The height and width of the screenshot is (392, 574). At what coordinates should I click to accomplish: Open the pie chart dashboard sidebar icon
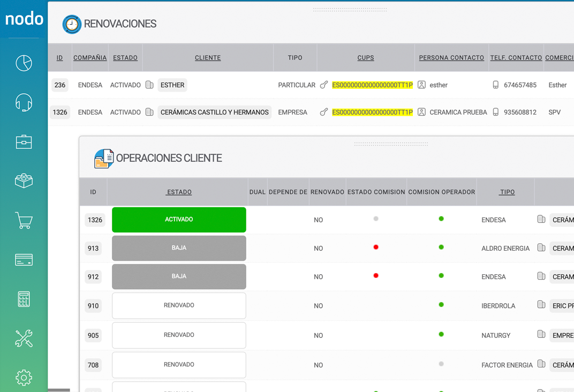tap(24, 63)
